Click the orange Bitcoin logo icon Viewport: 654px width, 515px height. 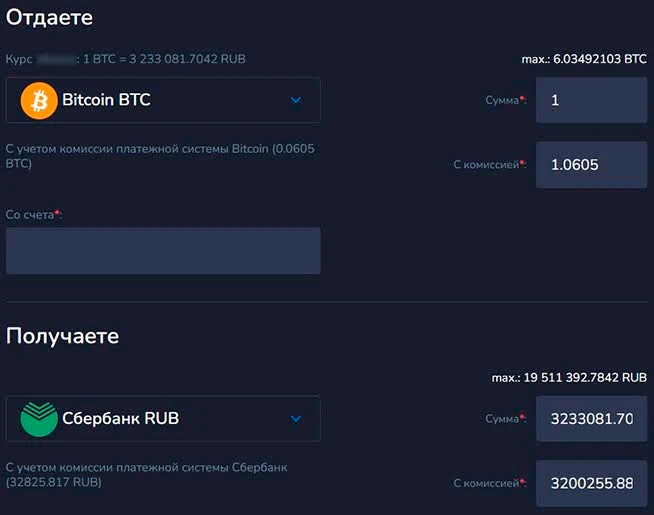[39, 100]
